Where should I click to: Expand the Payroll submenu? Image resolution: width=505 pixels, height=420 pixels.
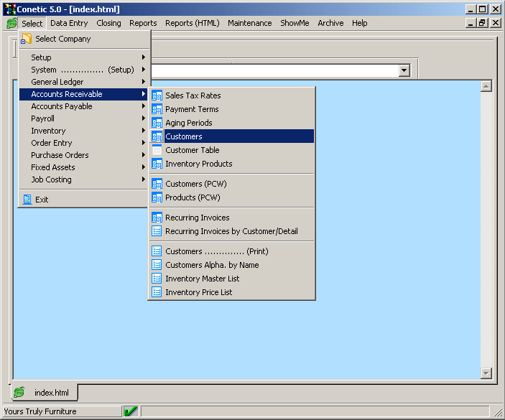pyautogui.click(x=42, y=118)
